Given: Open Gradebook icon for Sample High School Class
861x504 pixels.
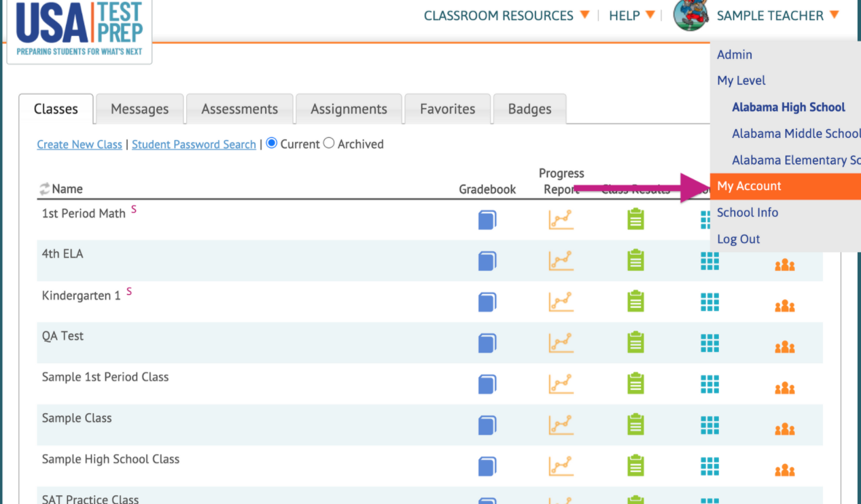Looking at the screenshot, I should 487,467.
